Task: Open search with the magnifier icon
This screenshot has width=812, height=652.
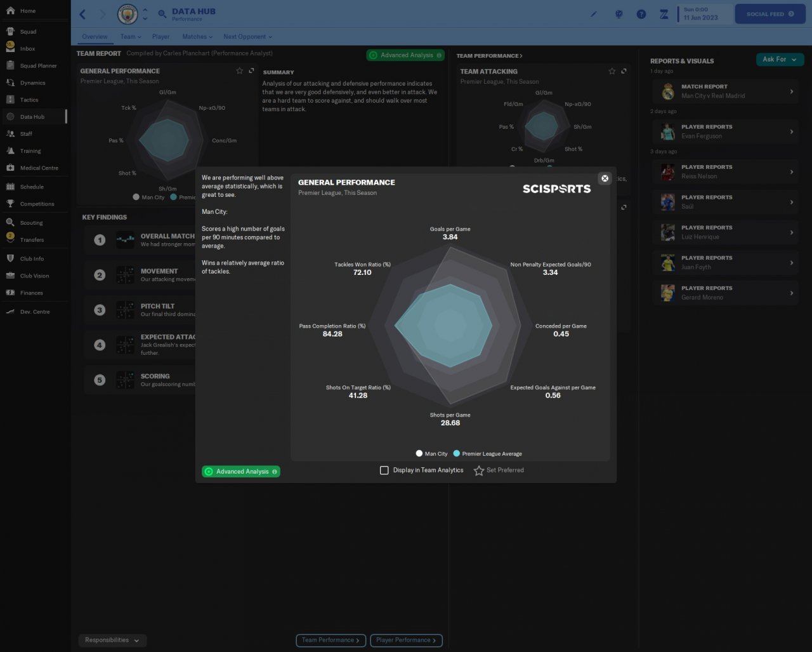Action: (162, 14)
